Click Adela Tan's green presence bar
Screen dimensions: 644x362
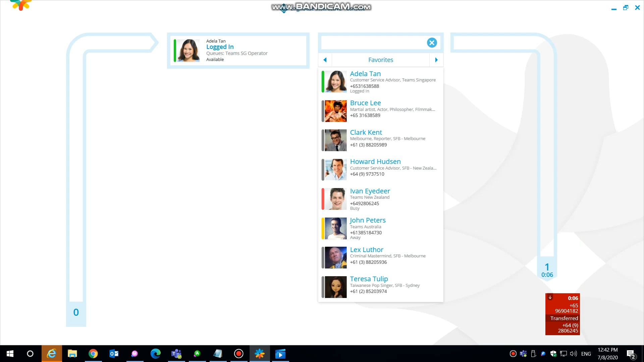pyautogui.click(x=322, y=81)
